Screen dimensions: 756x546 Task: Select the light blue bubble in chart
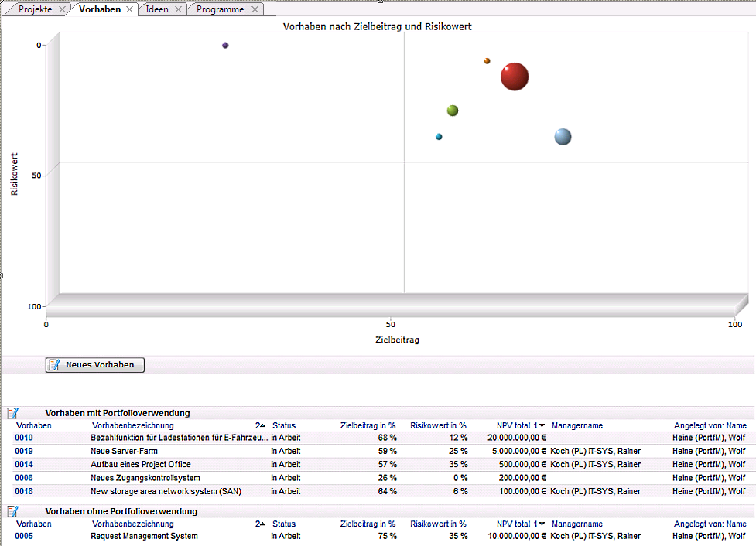pyautogui.click(x=563, y=137)
